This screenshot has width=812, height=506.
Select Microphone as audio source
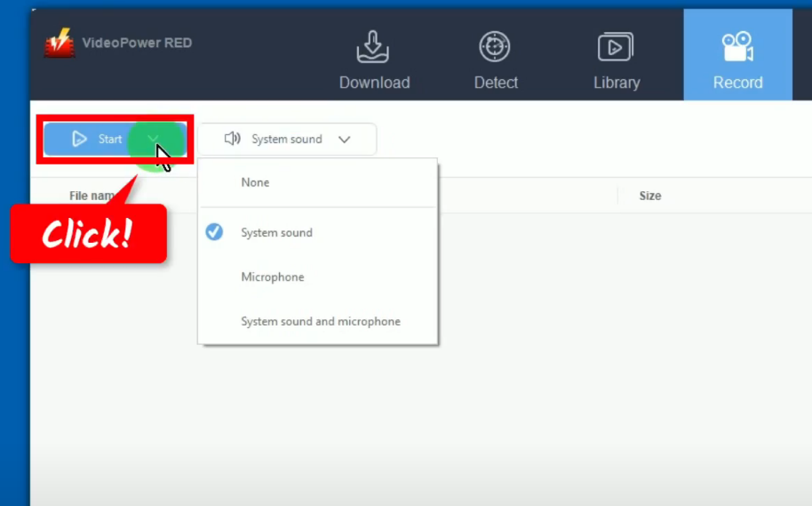point(273,277)
